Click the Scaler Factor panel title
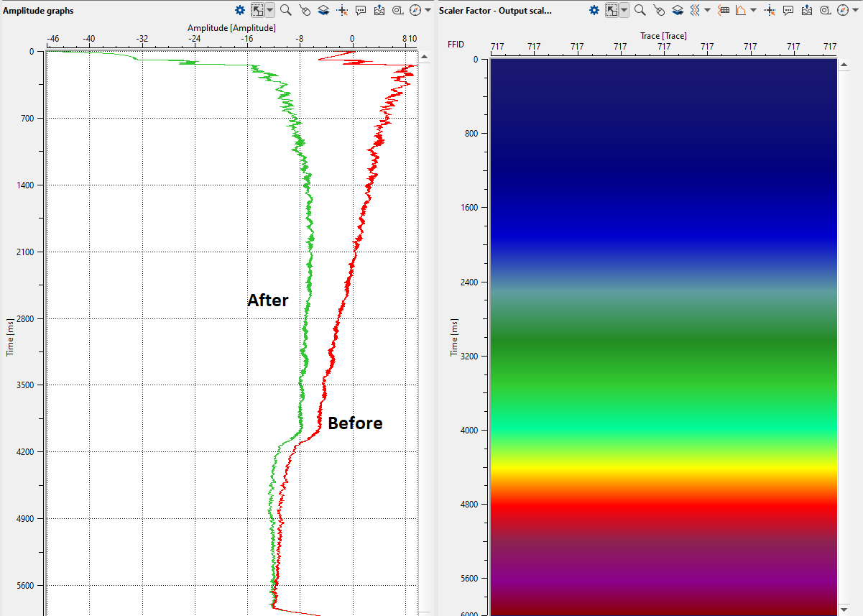863x616 pixels. (x=495, y=11)
